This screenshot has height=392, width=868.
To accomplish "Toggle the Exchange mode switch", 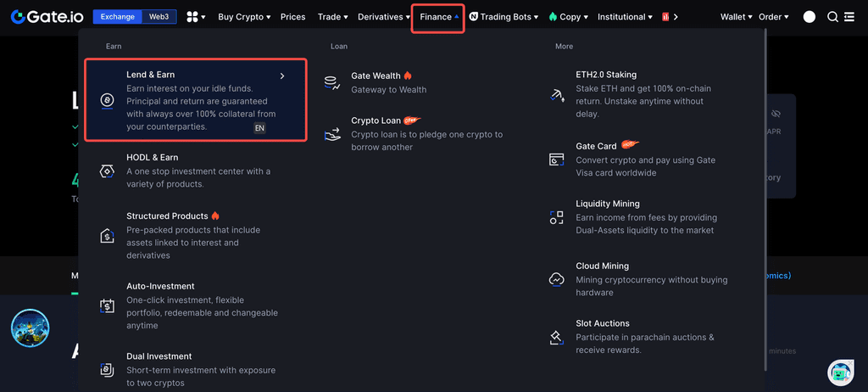I will point(116,17).
